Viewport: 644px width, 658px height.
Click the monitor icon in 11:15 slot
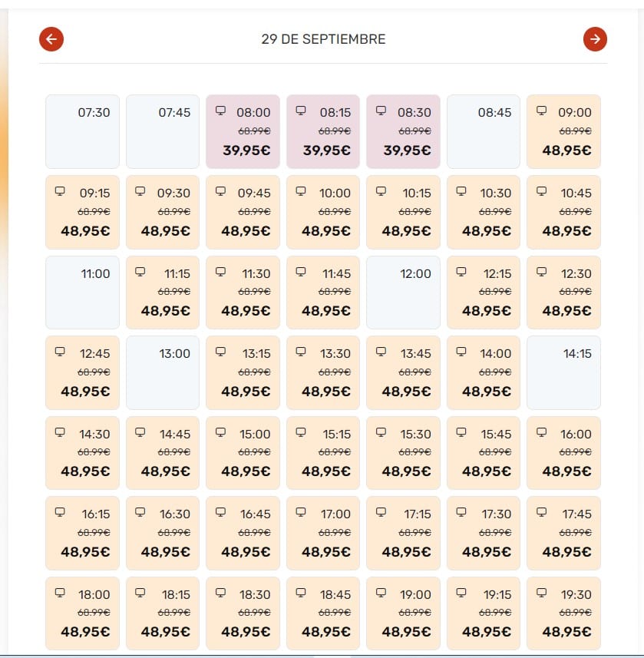click(x=140, y=272)
